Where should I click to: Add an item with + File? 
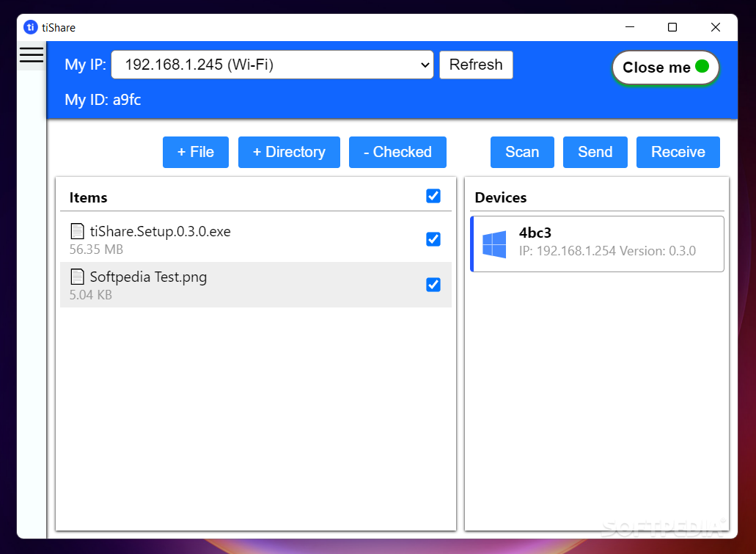pyautogui.click(x=195, y=152)
